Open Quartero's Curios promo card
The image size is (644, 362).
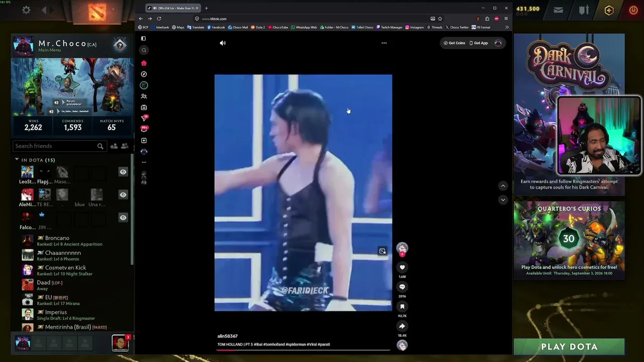tap(569, 240)
